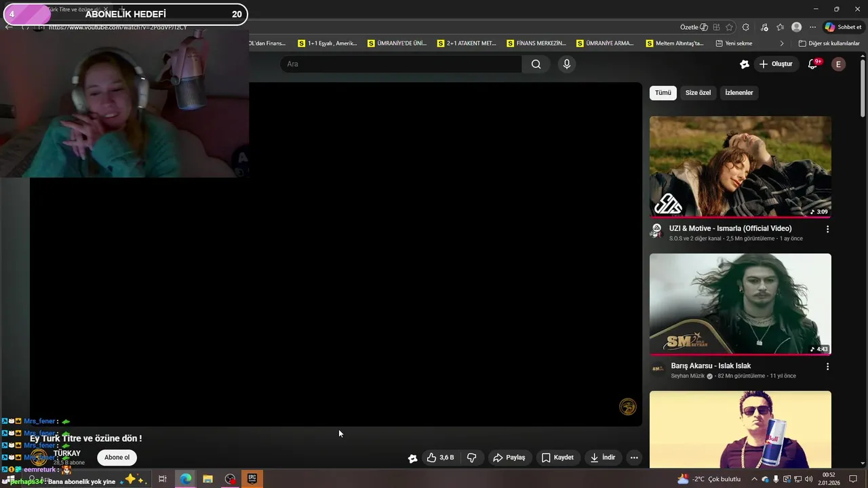Select the 'Tümü' filter chip
This screenshot has width=868, height=488.
pos(663,93)
